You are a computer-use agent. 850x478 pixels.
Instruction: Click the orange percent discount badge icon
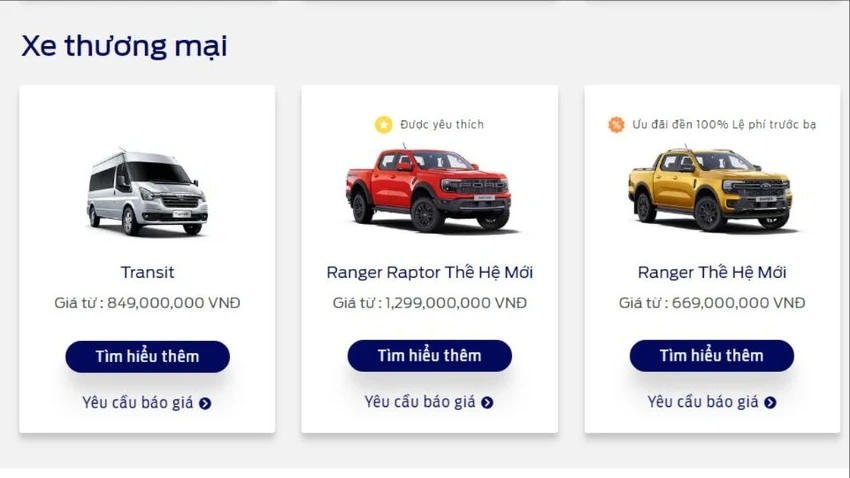616,125
